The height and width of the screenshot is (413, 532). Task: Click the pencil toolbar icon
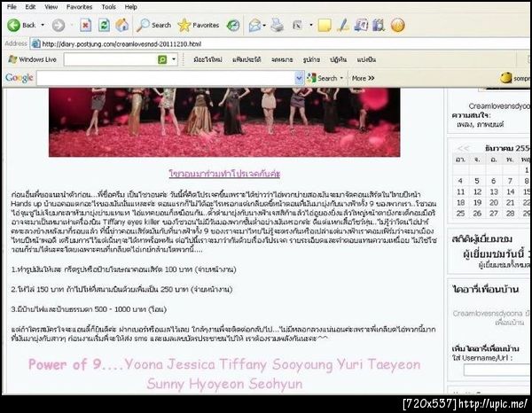pos(342,25)
